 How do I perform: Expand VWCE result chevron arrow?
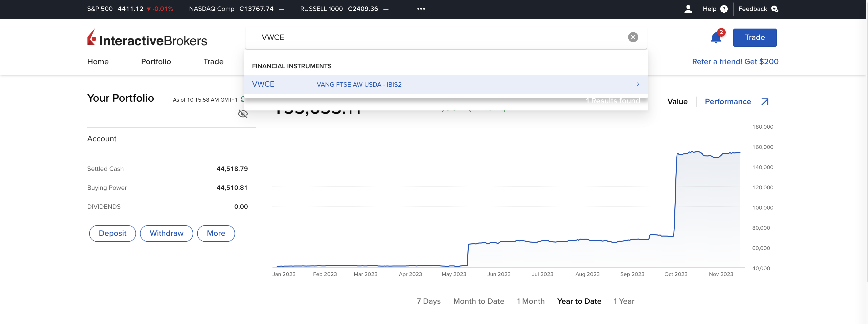(x=637, y=84)
